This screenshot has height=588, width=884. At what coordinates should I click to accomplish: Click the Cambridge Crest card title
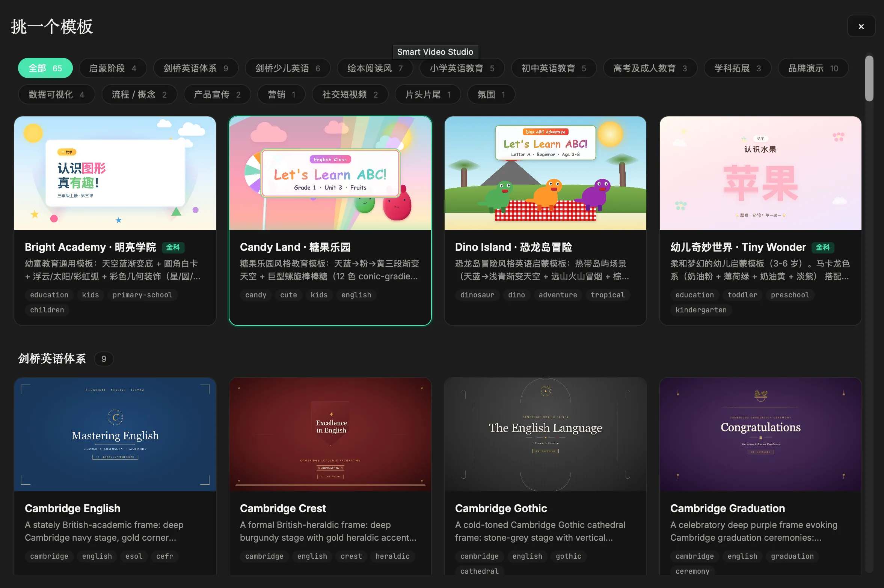283,508
